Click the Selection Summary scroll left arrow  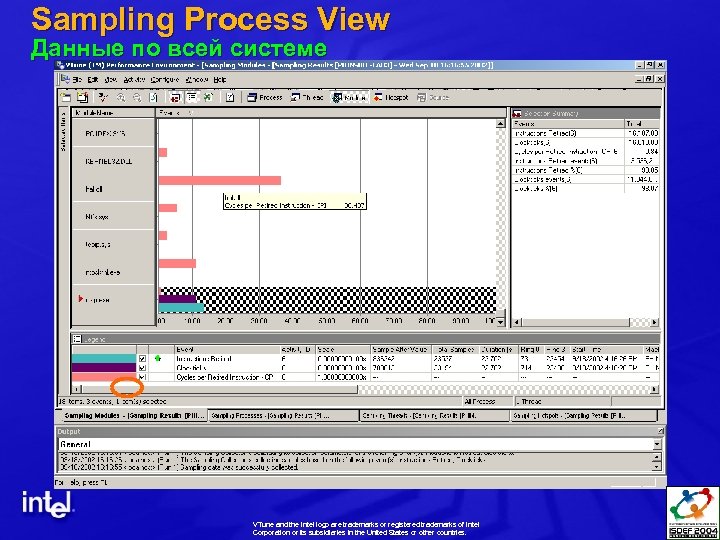coord(517,322)
